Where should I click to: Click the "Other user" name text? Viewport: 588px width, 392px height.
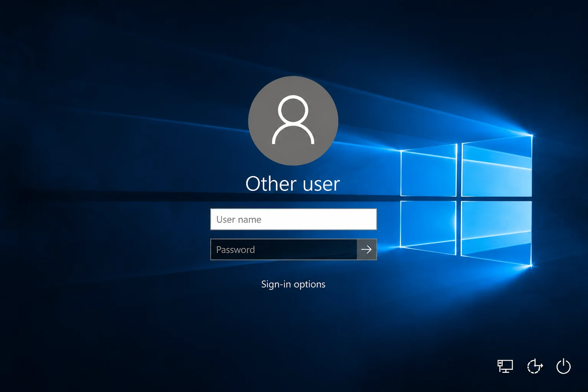pyautogui.click(x=293, y=184)
